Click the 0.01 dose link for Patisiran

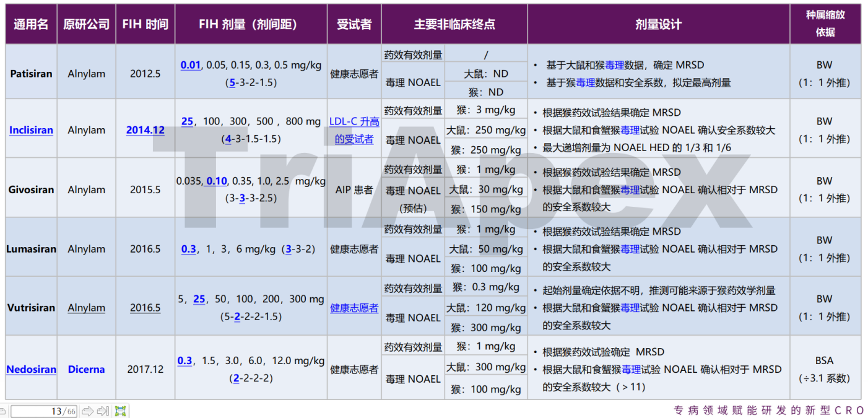191,65
